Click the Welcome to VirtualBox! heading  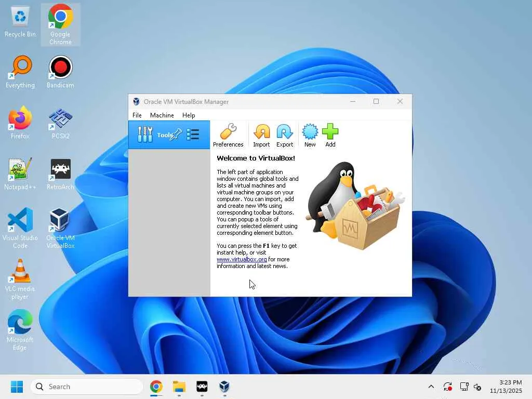[256, 158]
